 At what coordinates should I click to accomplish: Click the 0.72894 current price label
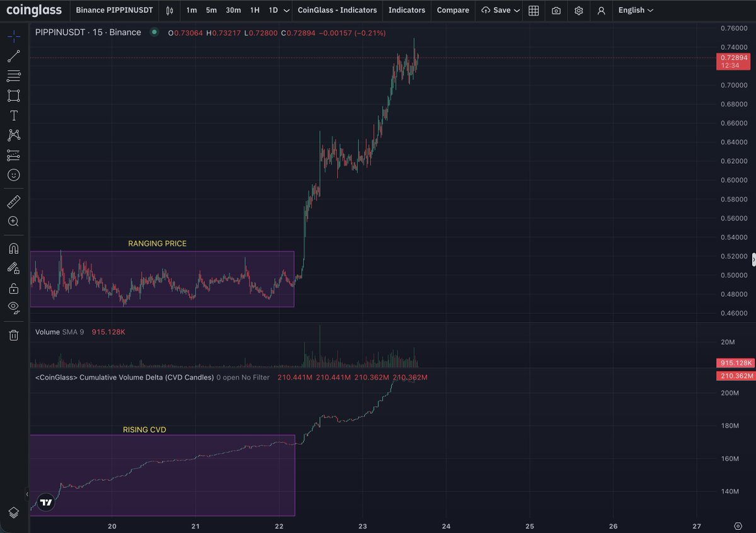pos(734,60)
